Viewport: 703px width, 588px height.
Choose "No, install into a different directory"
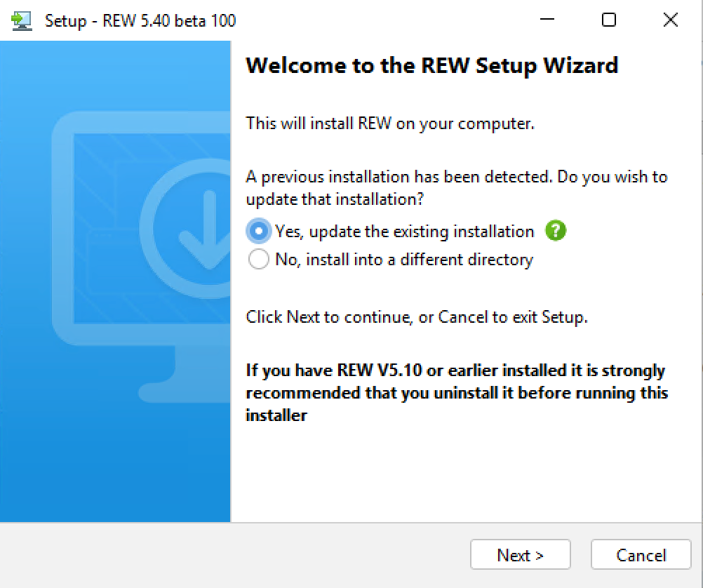[259, 260]
